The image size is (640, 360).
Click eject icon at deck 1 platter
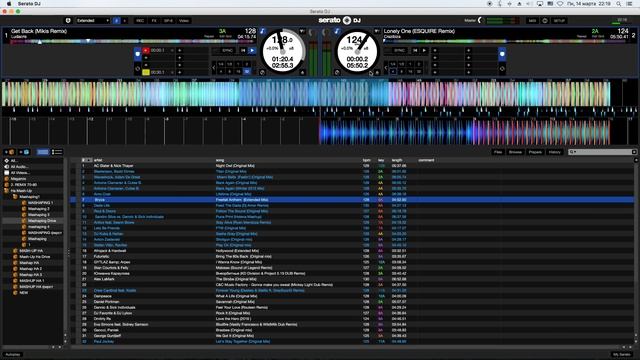(302, 72)
